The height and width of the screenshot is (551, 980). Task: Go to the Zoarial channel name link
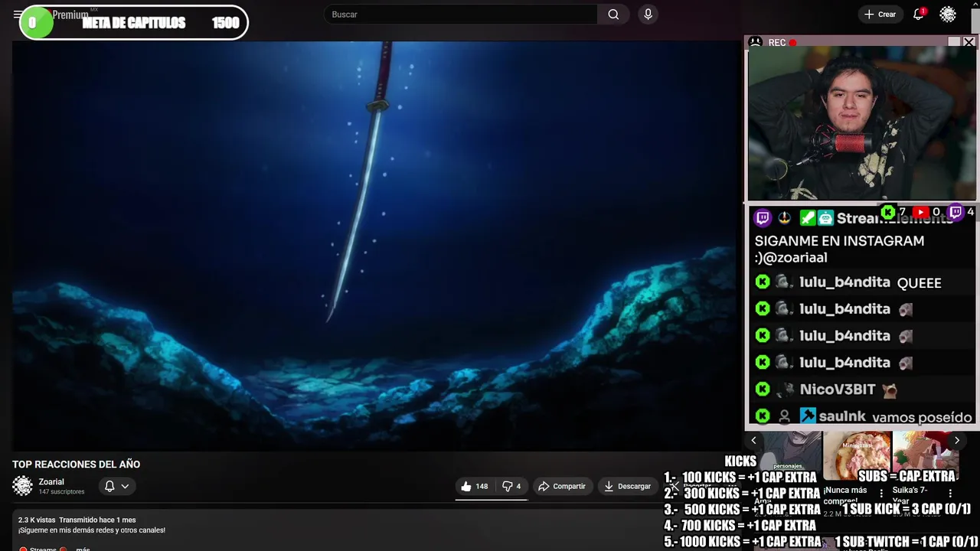pyautogui.click(x=51, y=482)
